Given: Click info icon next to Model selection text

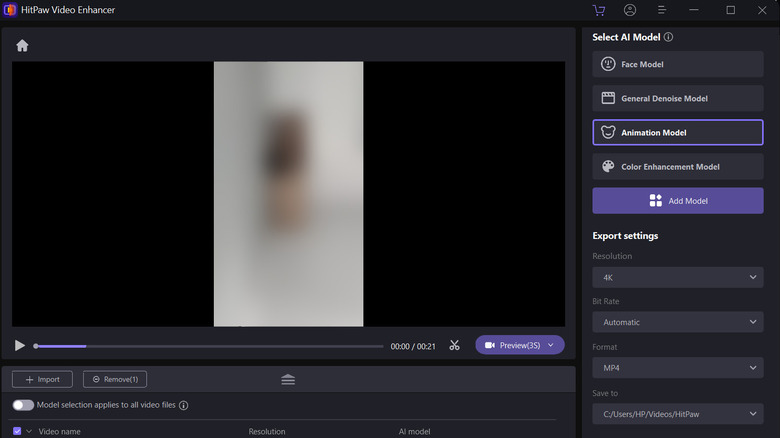Looking at the screenshot, I should 184,405.
